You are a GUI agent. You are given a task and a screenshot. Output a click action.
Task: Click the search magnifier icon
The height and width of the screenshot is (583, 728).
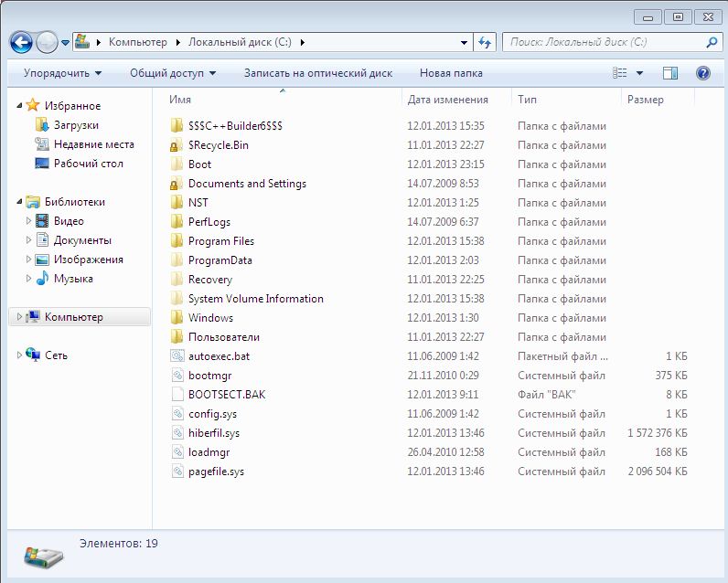tap(712, 43)
